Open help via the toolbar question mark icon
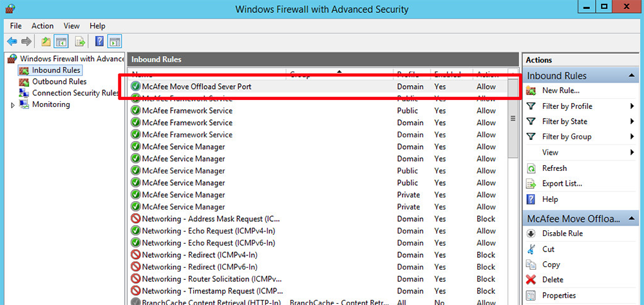644x305 pixels. pyautogui.click(x=99, y=41)
